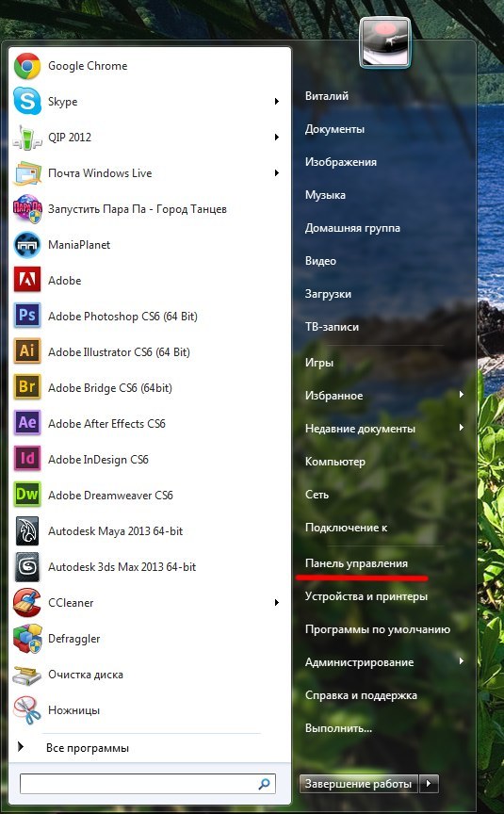Viewport: 504px width, 814px height.
Task: Open Autodesk Maya 2013 icon
Action: point(27,530)
